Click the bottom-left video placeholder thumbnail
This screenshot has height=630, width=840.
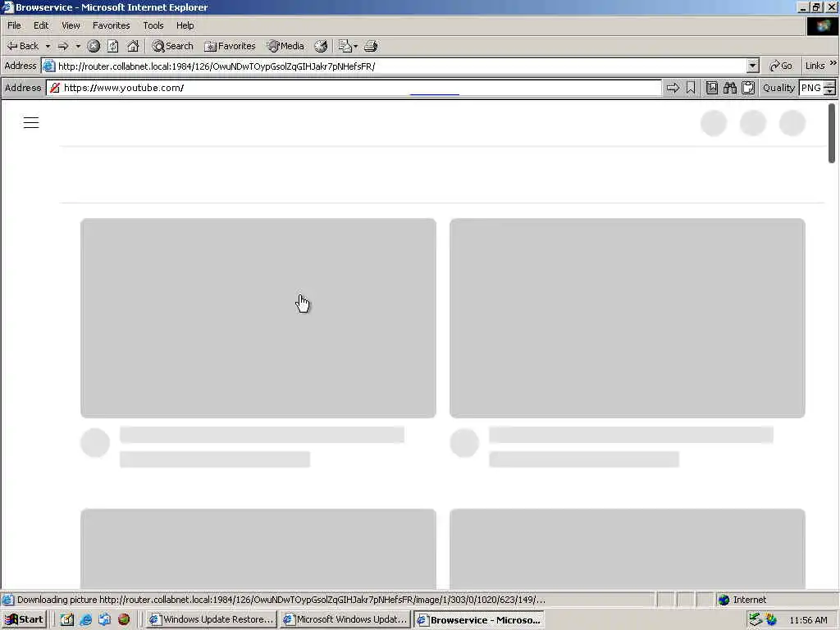[258, 549]
